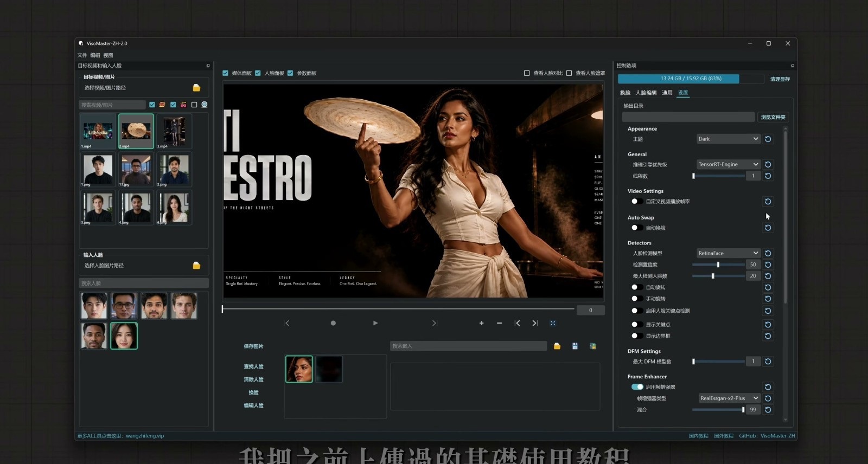
Task: Open the 编辑 menu
Action: coord(95,55)
